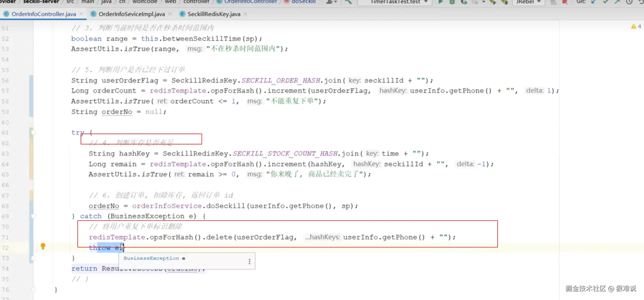Image resolution: width=644 pixels, height=300 pixels.
Task: Collapse the try block fold marker
Action: [x=33, y=133]
